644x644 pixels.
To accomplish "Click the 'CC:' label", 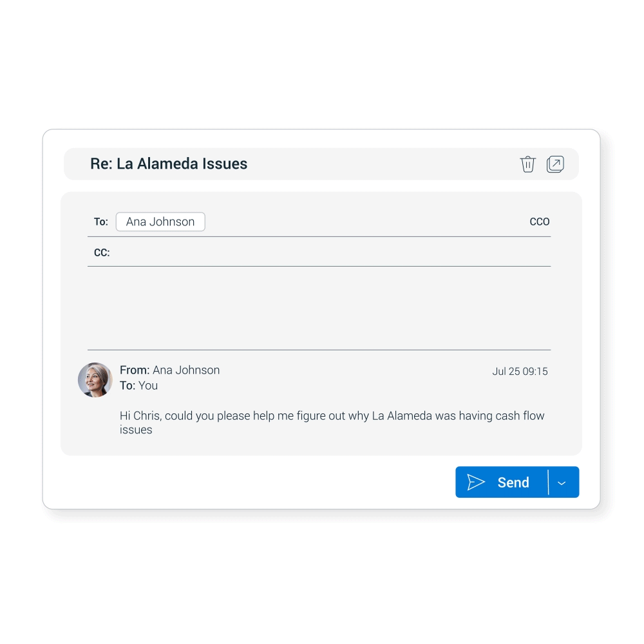I will tap(102, 253).
